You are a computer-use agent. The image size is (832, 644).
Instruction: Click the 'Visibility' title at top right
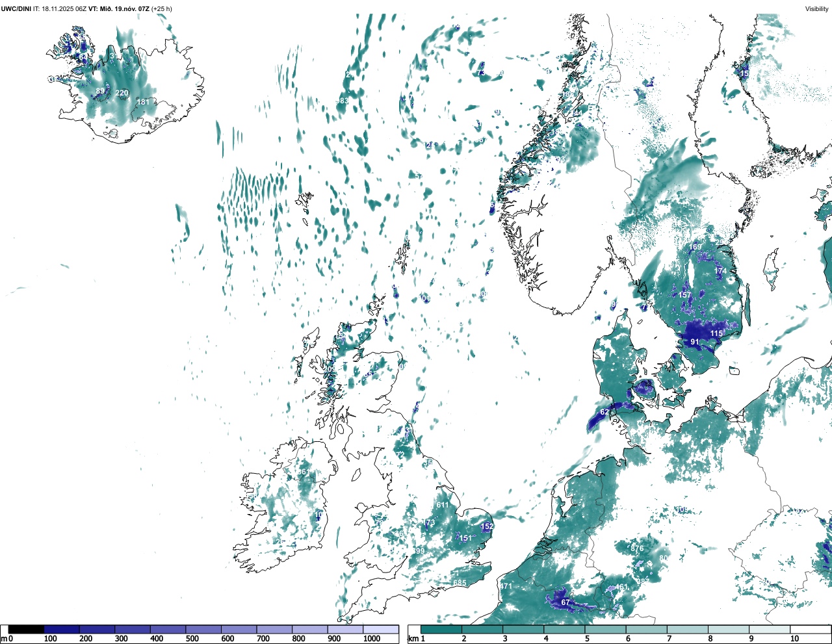[817, 8]
